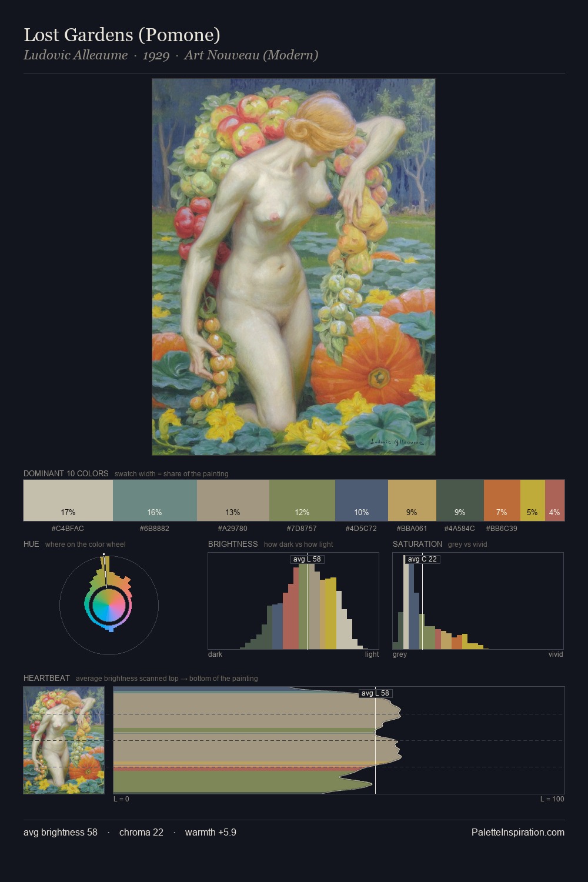Click the hex label '#4A584C'
Viewport: 588px width, 882px height.
[x=460, y=528]
